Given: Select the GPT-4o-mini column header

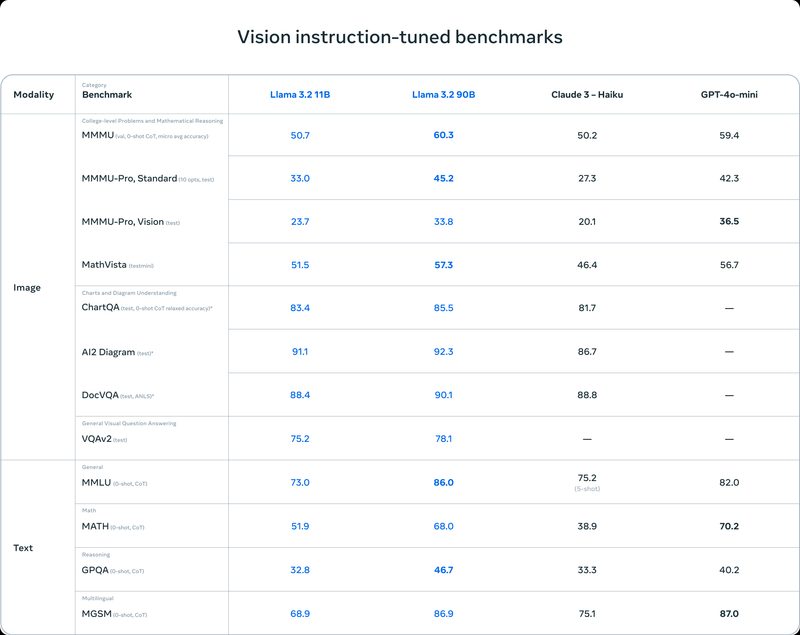Looking at the screenshot, I should coord(728,95).
